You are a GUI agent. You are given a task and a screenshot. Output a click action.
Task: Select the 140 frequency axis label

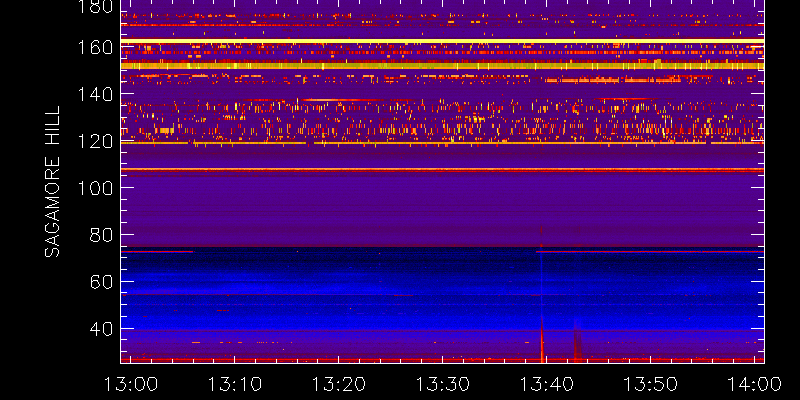(95, 94)
